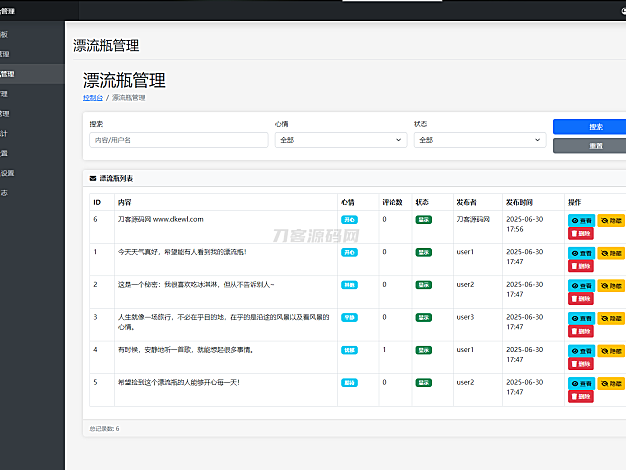Click the red 删除 trash button for ID 5

coord(580,397)
